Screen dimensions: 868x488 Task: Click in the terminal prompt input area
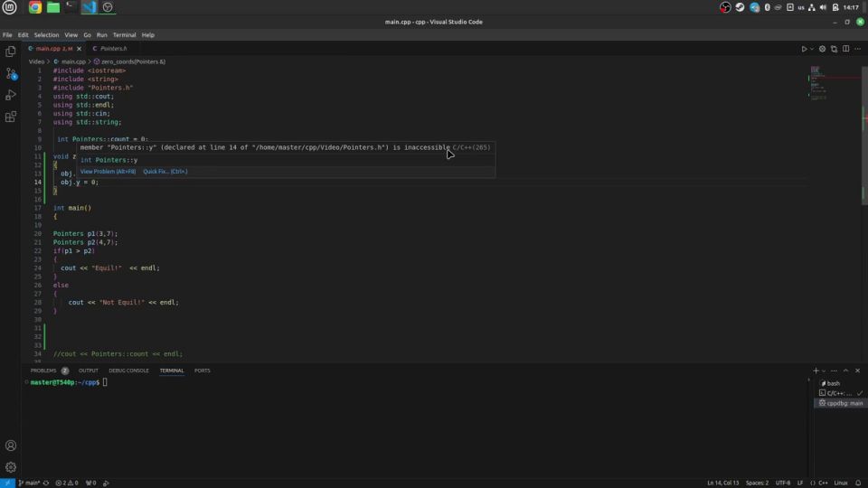pos(105,382)
